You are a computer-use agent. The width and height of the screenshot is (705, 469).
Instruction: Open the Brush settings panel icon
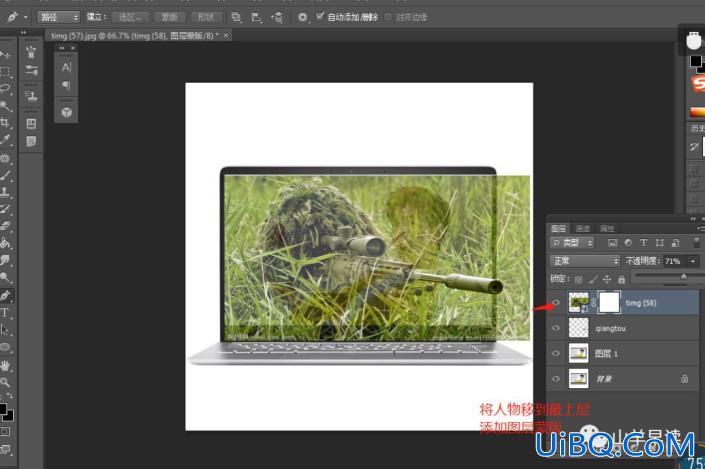(x=31, y=70)
